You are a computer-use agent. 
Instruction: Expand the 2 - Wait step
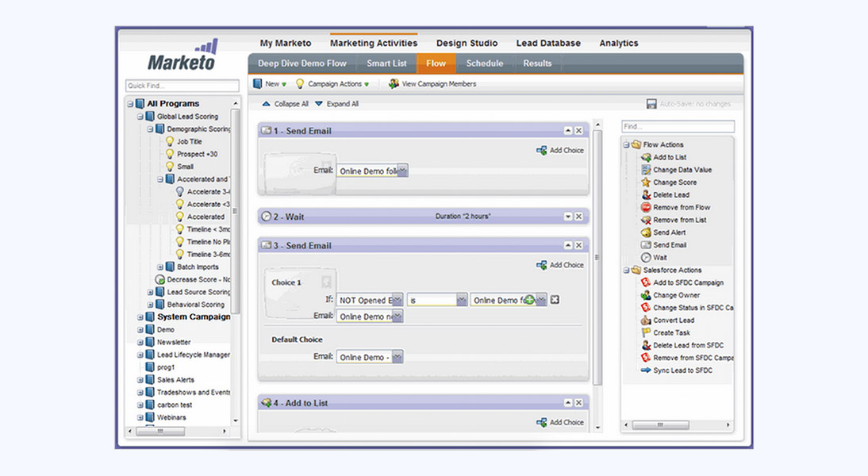[568, 217]
